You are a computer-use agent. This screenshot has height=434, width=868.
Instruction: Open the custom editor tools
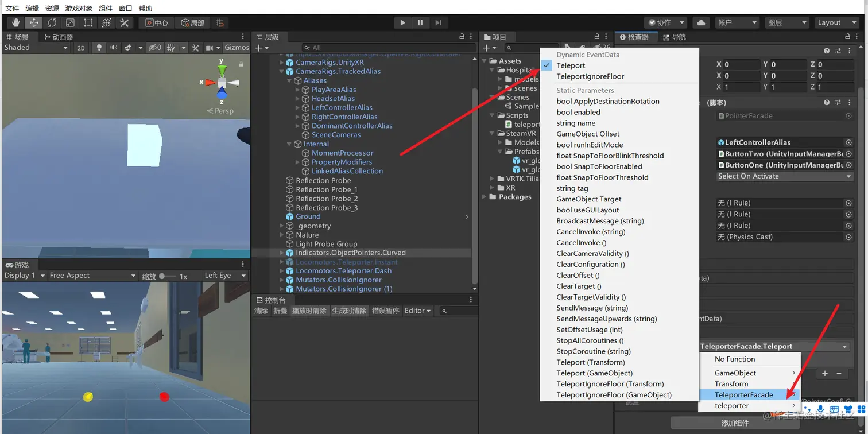click(124, 22)
